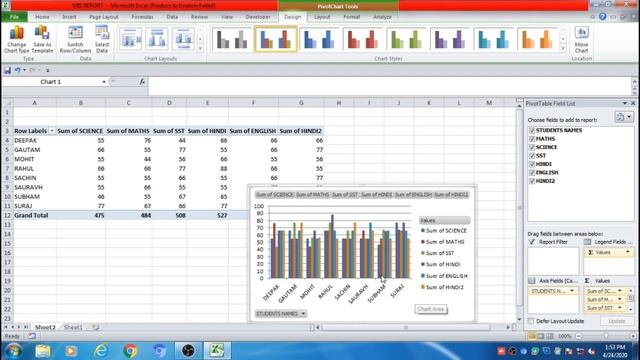Expand the Name Box dropdown

coord(104,82)
